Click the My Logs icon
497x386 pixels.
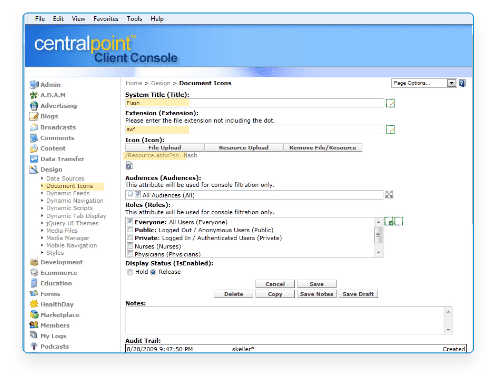tap(34, 335)
